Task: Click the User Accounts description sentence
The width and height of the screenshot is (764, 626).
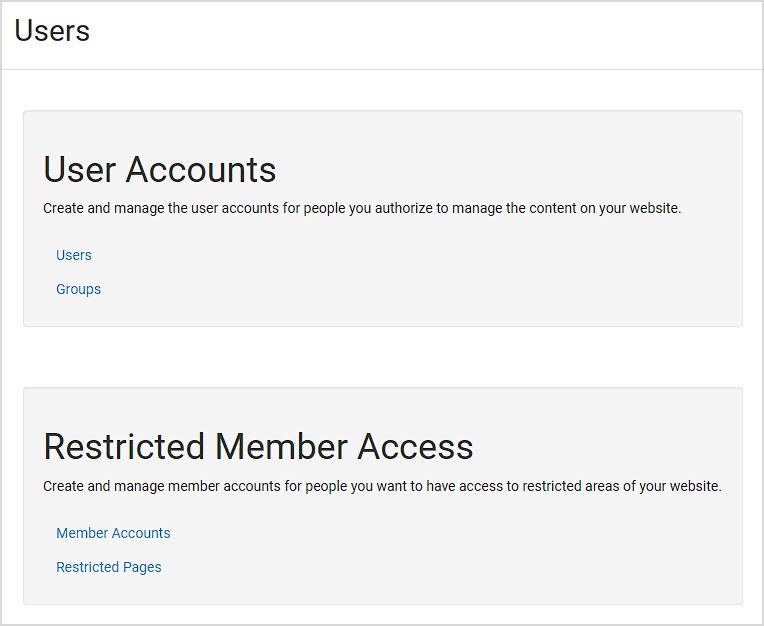Action: (362, 208)
